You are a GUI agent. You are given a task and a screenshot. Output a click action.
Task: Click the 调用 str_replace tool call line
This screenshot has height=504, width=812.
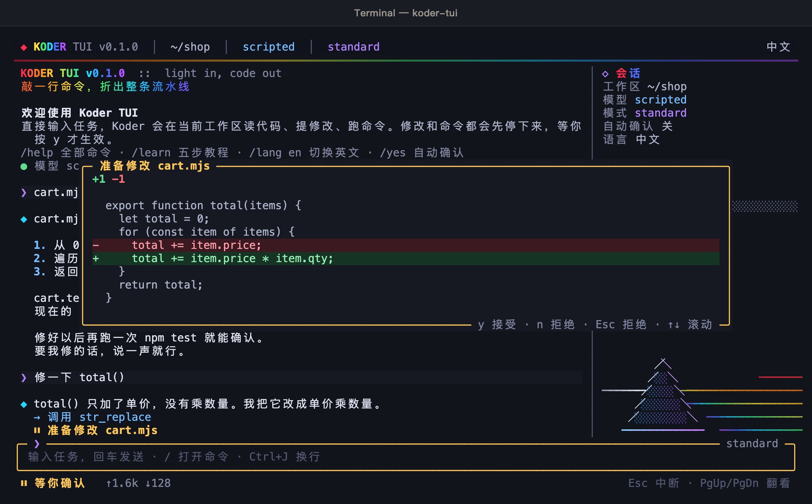[92, 417]
